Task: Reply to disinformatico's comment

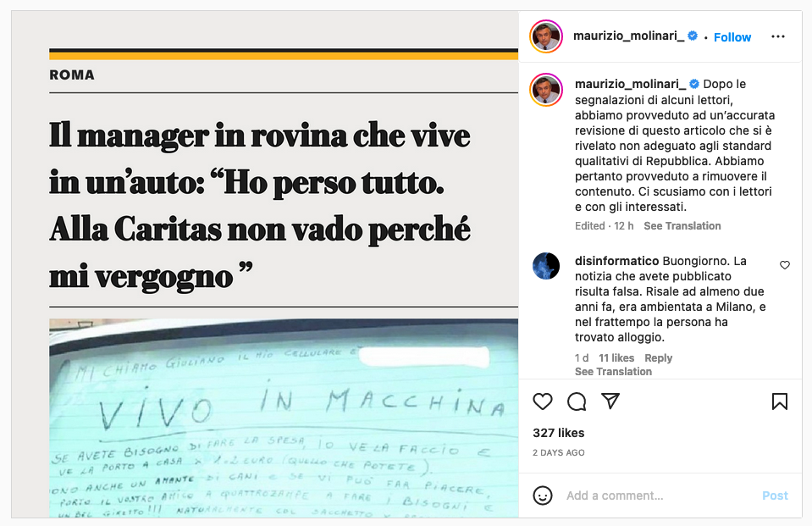Action: coord(658,358)
